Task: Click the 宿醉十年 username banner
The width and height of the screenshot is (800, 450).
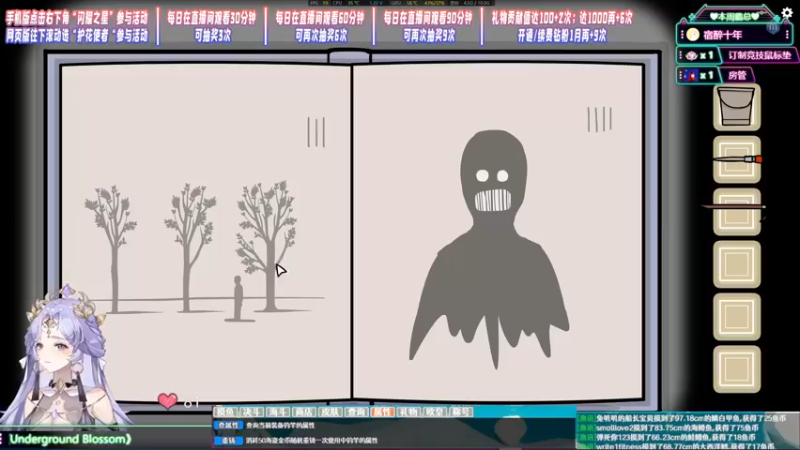Action: click(x=735, y=35)
